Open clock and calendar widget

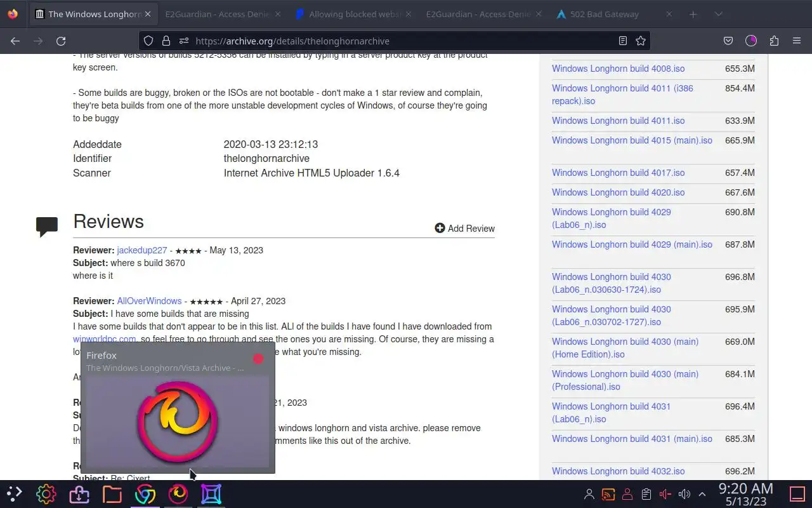[x=745, y=495]
